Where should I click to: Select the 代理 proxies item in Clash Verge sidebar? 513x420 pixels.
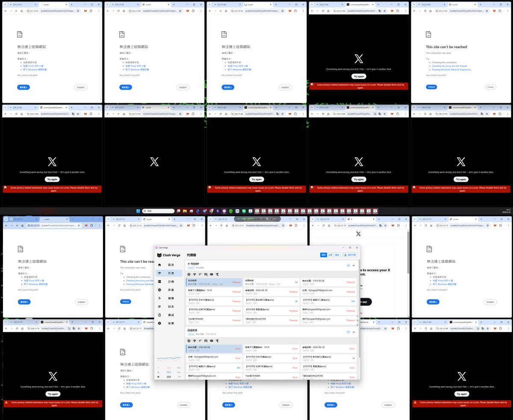pos(170,273)
